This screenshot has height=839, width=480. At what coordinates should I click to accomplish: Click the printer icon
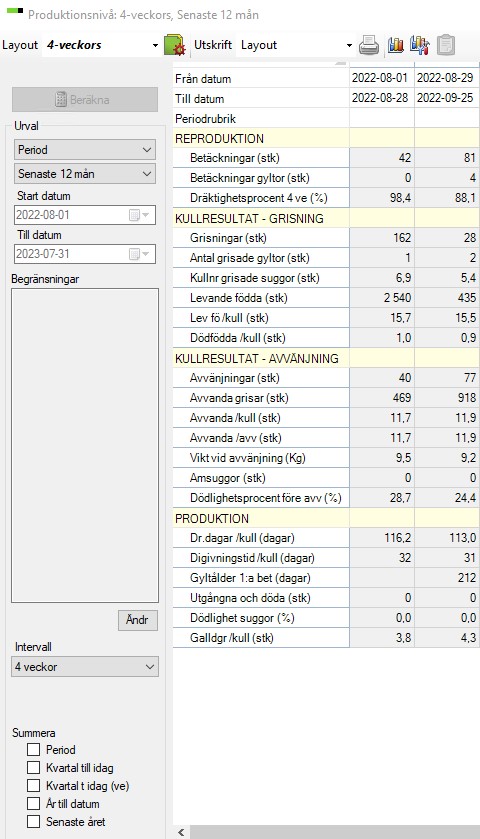coord(369,45)
